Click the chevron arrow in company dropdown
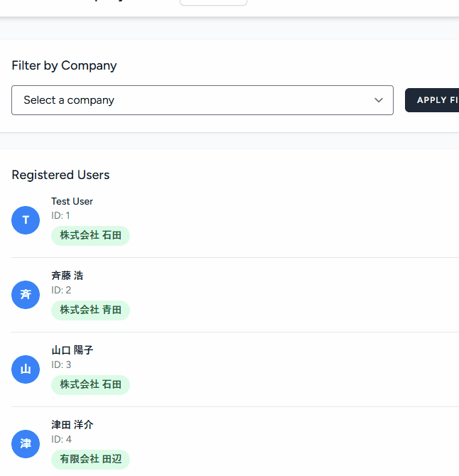The height and width of the screenshot is (476, 459). pos(379,100)
